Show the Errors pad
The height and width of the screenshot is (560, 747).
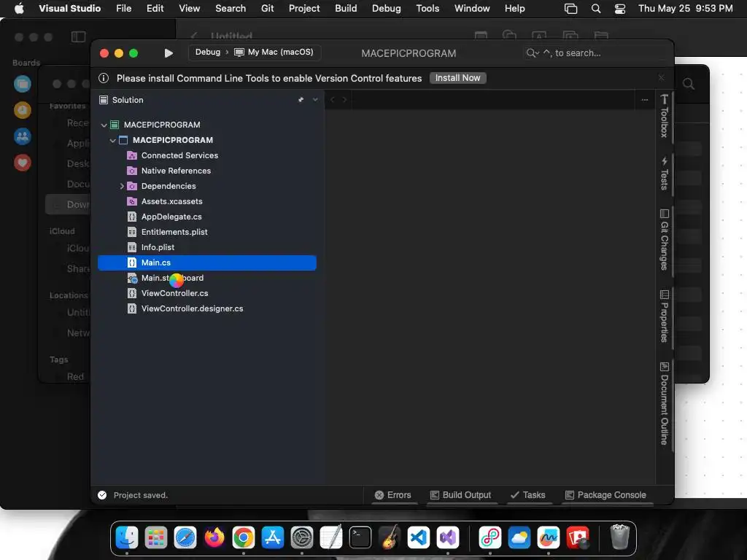tap(392, 495)
